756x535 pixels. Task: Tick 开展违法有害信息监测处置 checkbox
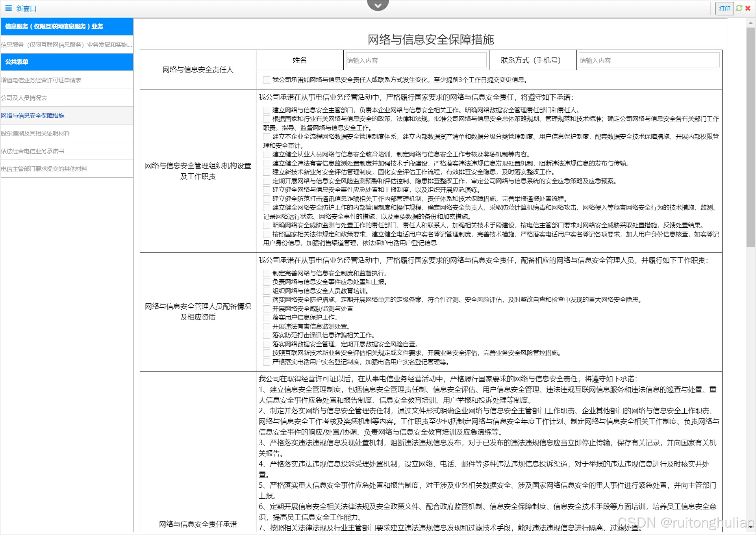coord(267,327)
